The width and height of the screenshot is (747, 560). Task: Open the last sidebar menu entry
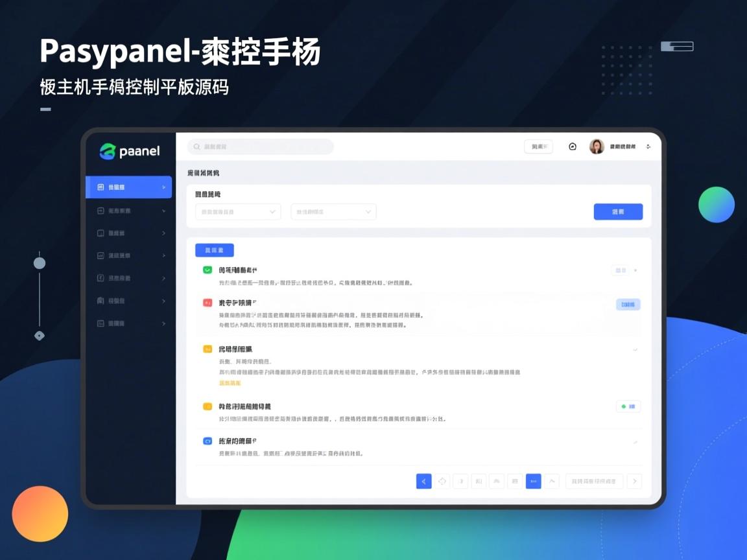128,323
